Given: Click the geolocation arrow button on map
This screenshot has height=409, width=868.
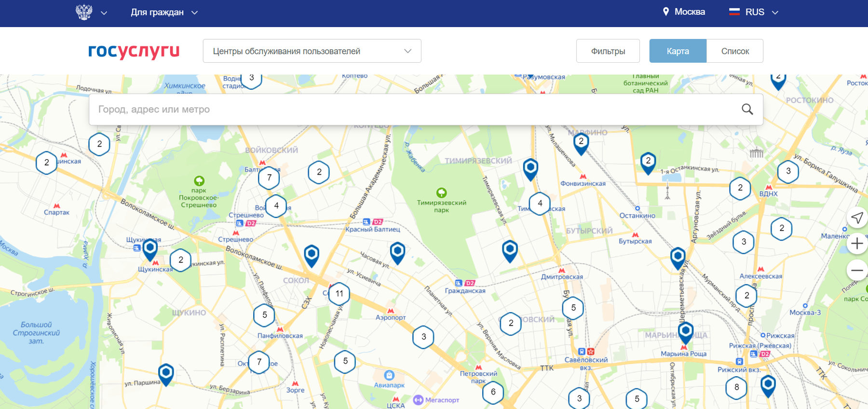Looking at the screenshot, I should coord(857,218).
